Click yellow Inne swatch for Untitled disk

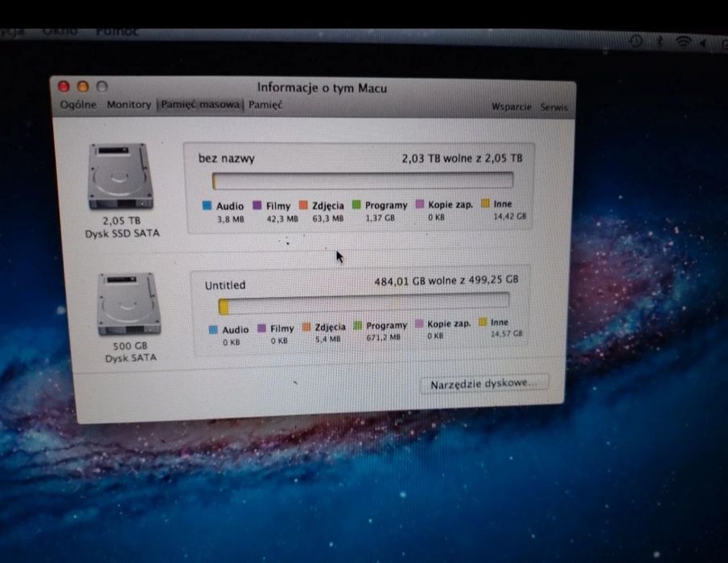coord(483,322)
